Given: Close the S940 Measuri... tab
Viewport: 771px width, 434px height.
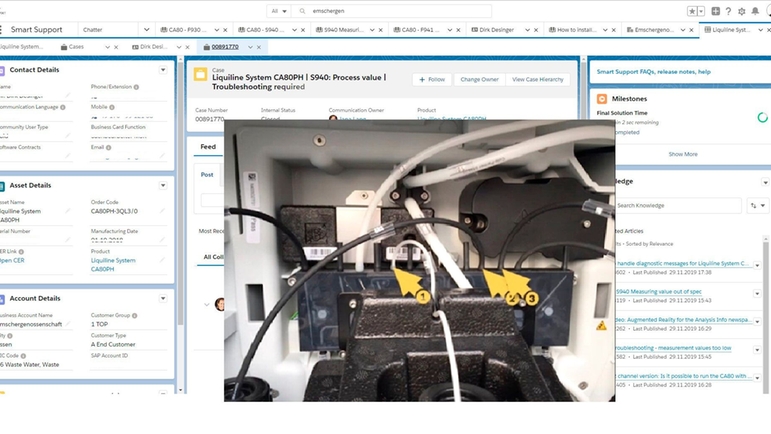Looking at the screenshot, I should [x=381, y=30].
